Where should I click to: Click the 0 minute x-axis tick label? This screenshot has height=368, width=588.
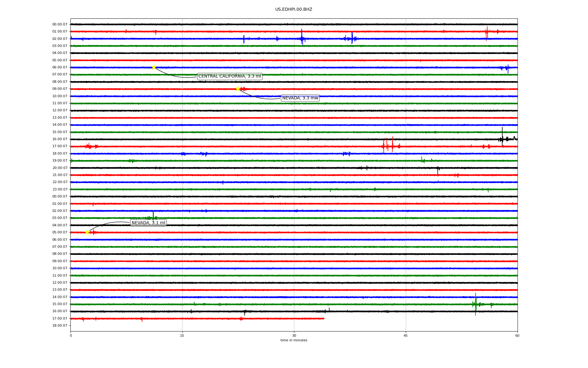point(71,335)
